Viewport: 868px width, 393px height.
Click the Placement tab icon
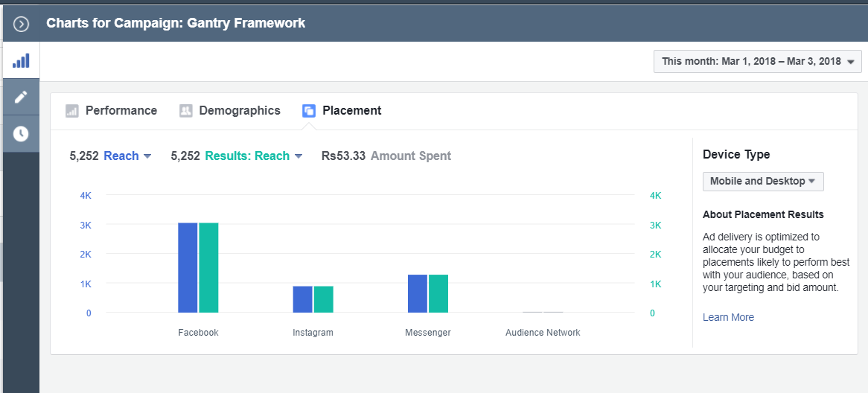pyautogui.click(x=309, y=111)
